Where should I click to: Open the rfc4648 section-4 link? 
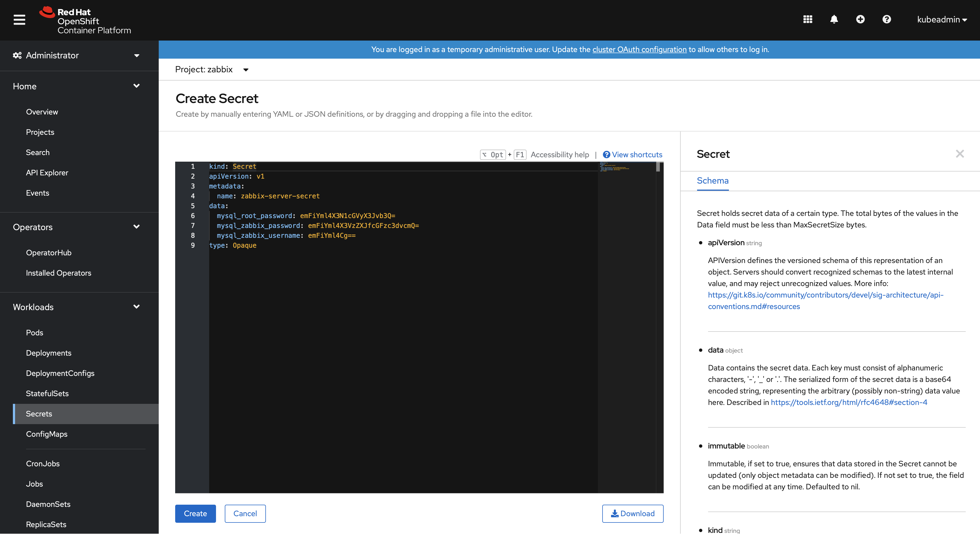pos(849,402)
